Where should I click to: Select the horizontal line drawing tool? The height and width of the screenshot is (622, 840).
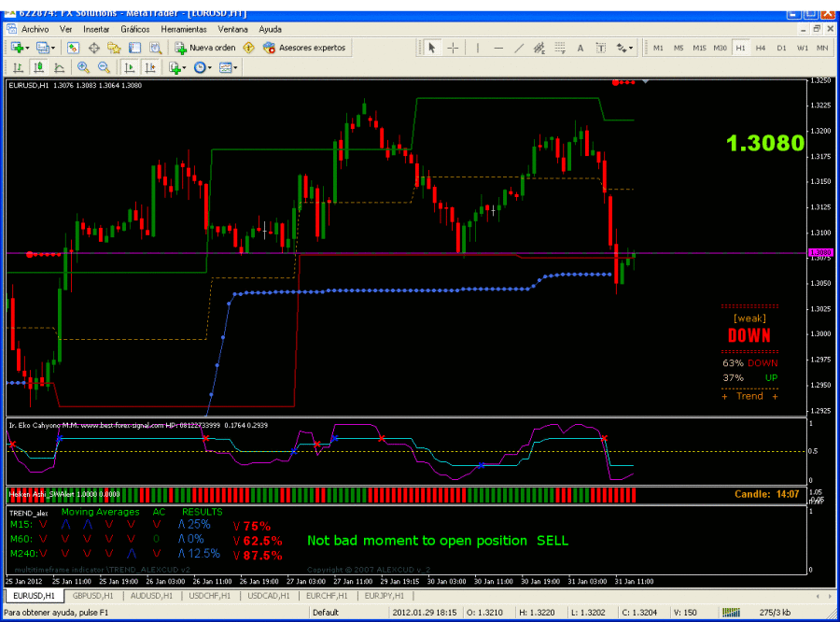click(x=498, y=48)
